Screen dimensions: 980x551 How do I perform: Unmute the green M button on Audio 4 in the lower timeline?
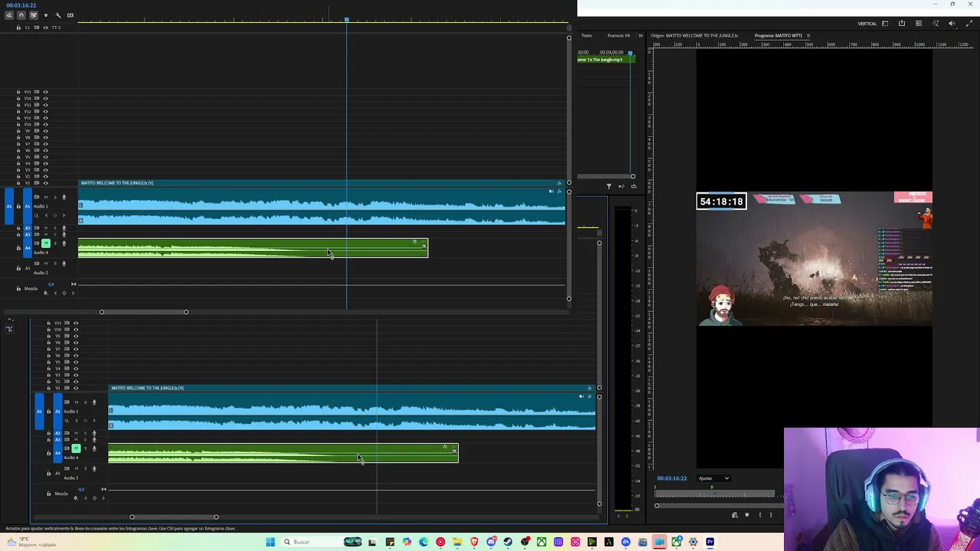tap(76, 448)
